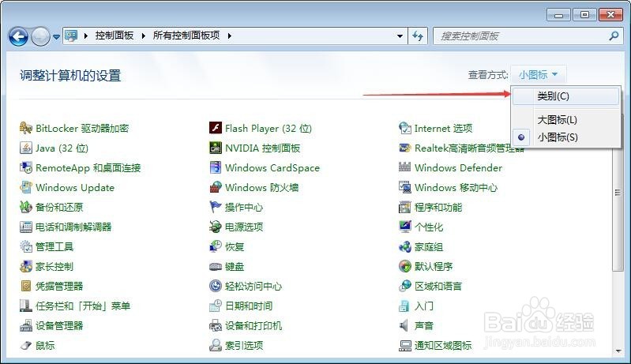Click the 家长控制 icon
The height and width of the screenshot is (364, 631).
click(26, 266)
